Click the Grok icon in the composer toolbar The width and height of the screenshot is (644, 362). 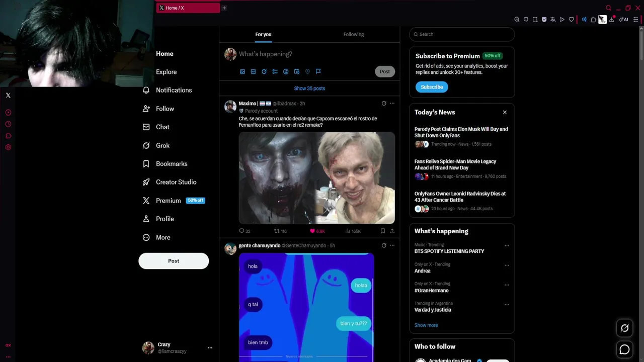pos(264,72)
